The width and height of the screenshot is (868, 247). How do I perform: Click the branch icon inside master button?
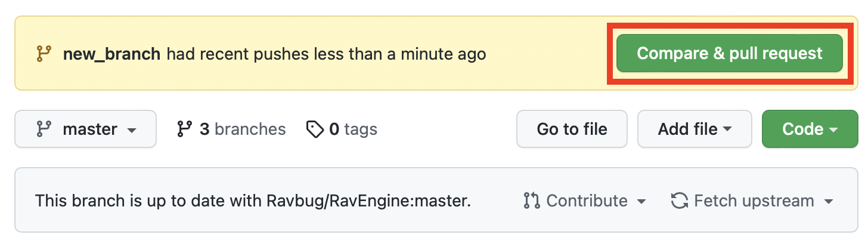44,129
